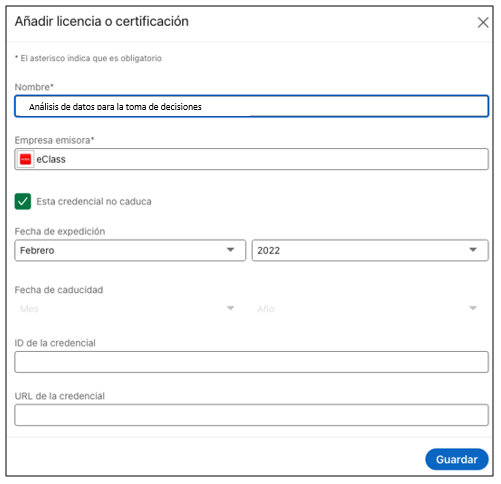Image resolution: width=501 pixels, height=484 pixels.
Task: Close the Añadir licencia o certificación dialog
Action: pyautogui.click(x=483, y=23)
